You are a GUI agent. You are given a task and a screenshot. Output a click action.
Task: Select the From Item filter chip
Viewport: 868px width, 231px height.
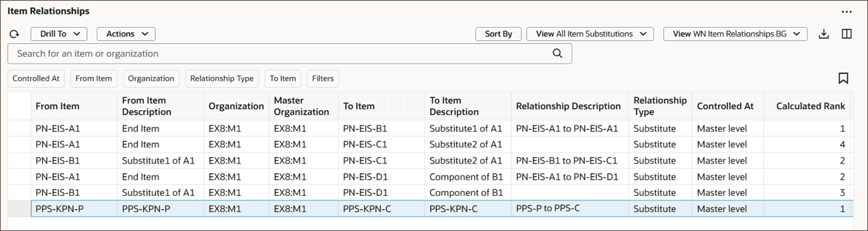(94, 79)
